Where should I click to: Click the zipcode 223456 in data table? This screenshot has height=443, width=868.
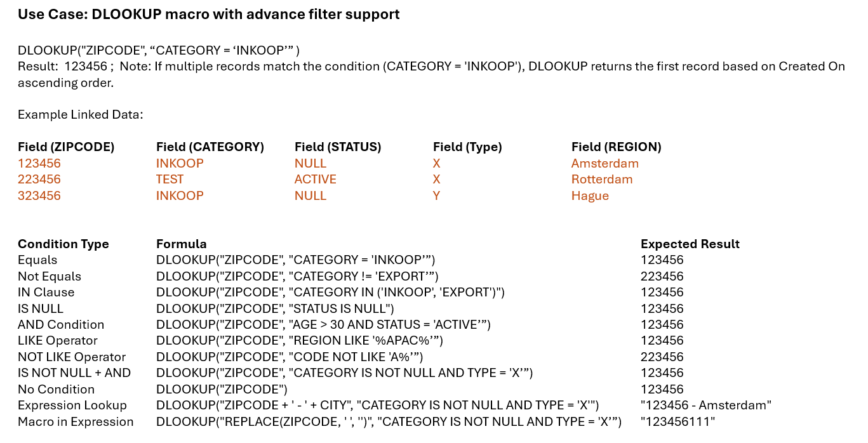coord(39,179)
